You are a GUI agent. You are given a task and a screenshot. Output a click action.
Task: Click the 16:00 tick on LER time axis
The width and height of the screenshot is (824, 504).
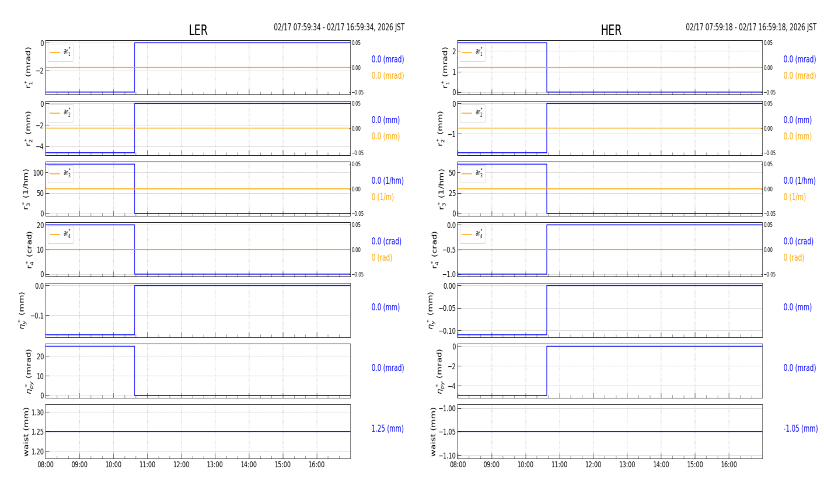[x=317, y=465]
